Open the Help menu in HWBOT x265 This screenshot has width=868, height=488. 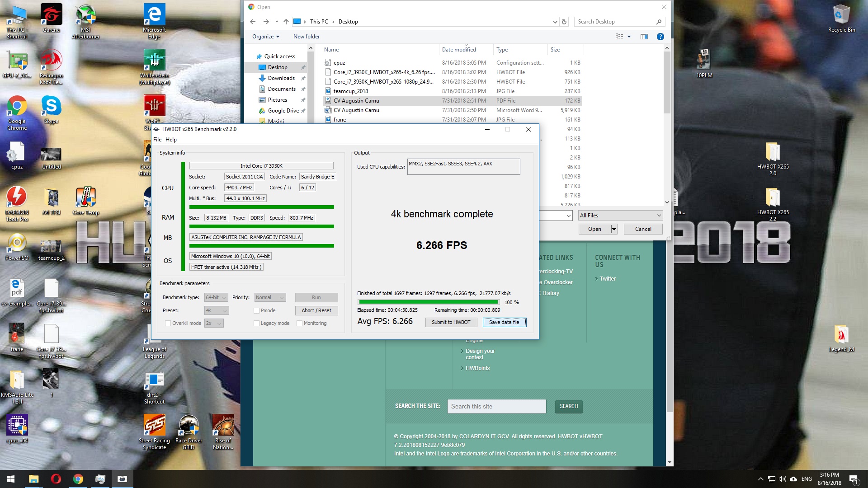tap(171, 140)
